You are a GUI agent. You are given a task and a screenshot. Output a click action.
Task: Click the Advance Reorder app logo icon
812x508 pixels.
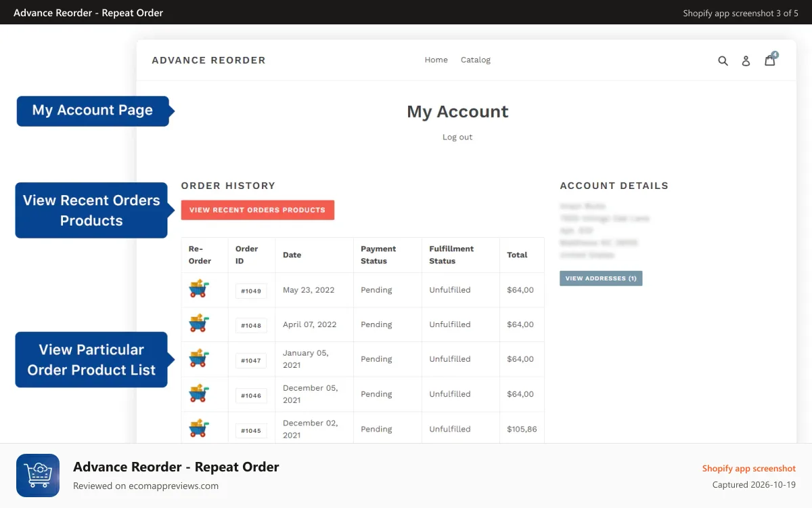click(x=38, y=475)
